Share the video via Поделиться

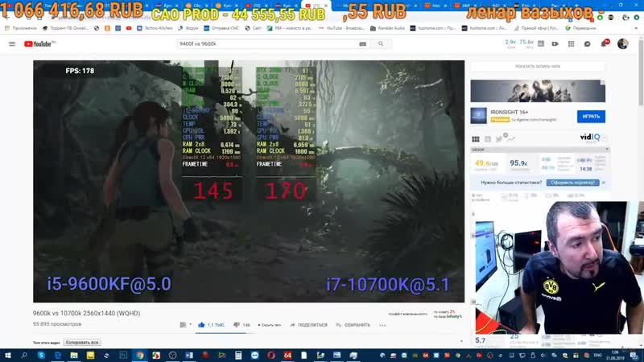[x=309, y=325]
